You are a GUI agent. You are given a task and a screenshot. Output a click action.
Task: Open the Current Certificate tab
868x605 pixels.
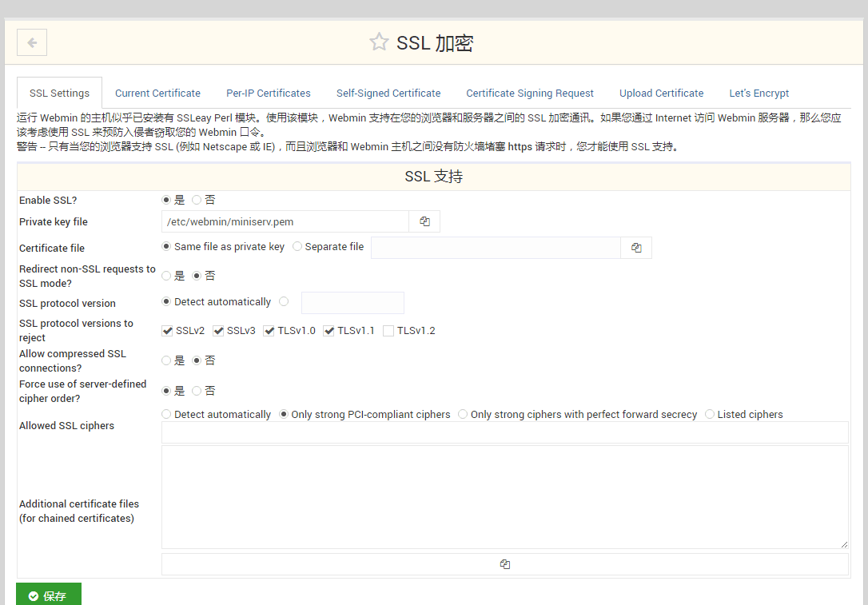tap(157, 93)
